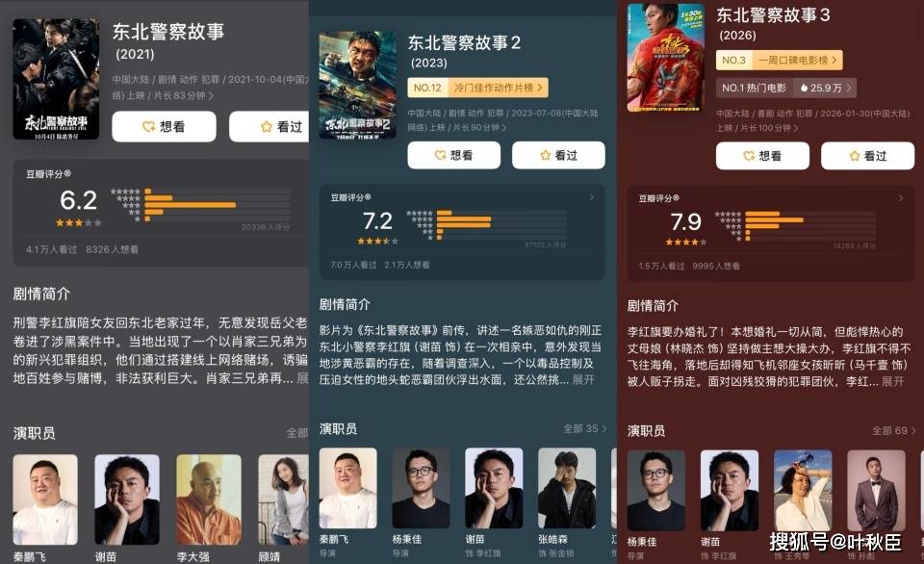Open 东北警察故事3 red movie poster
924x564 pixels.
point(666,58)
